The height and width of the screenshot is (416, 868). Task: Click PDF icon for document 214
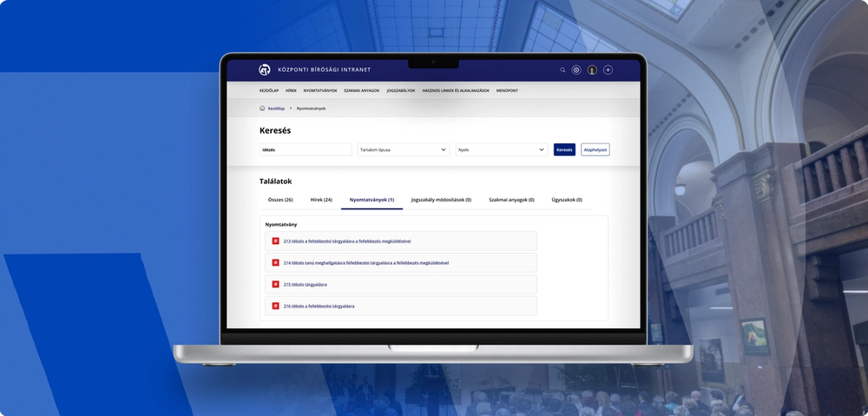(x=276, y=262)
